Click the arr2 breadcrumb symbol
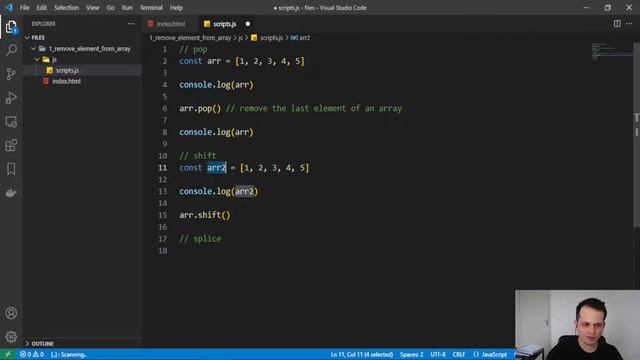 click(x=300, y=38)
